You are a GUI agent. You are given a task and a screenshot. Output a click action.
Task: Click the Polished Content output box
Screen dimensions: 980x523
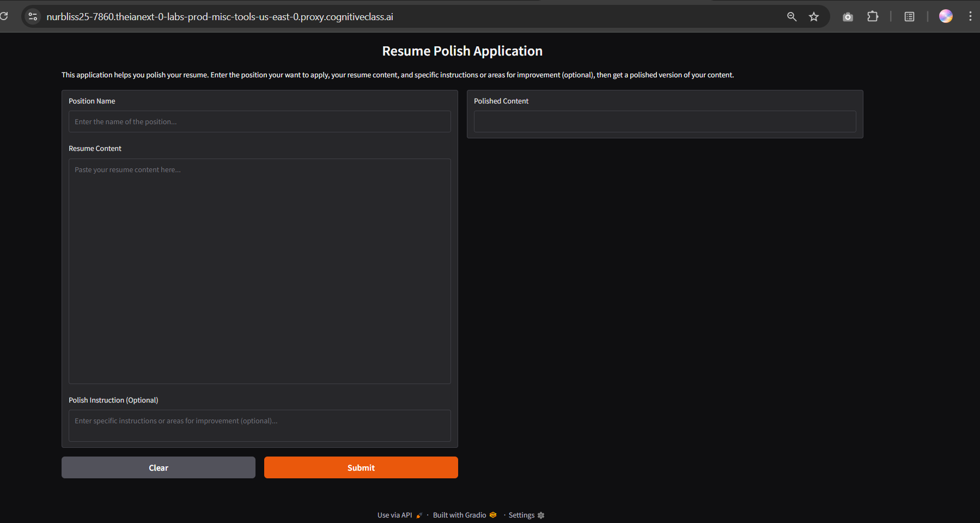pyautogui.click(x=665, y=121)
